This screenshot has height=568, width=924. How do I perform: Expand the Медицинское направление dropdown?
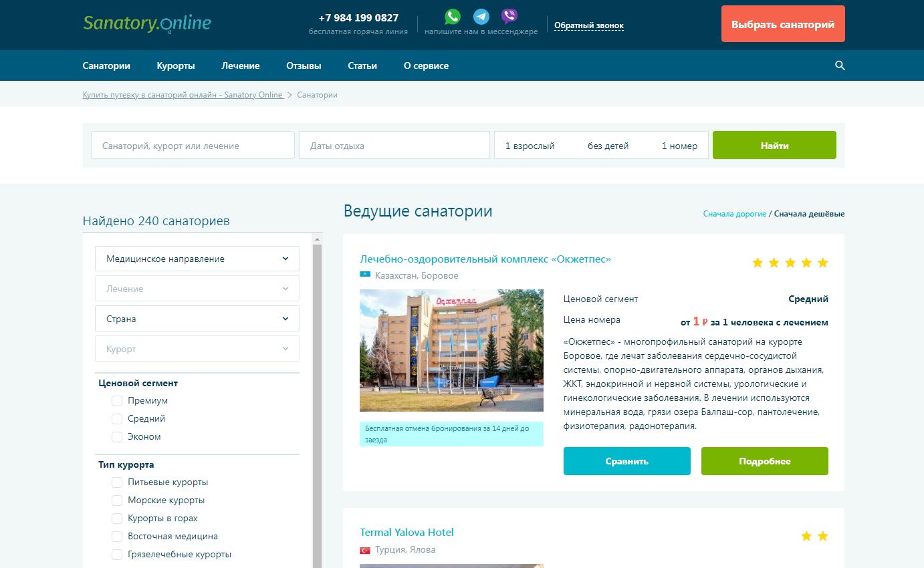tap(197, 259)
